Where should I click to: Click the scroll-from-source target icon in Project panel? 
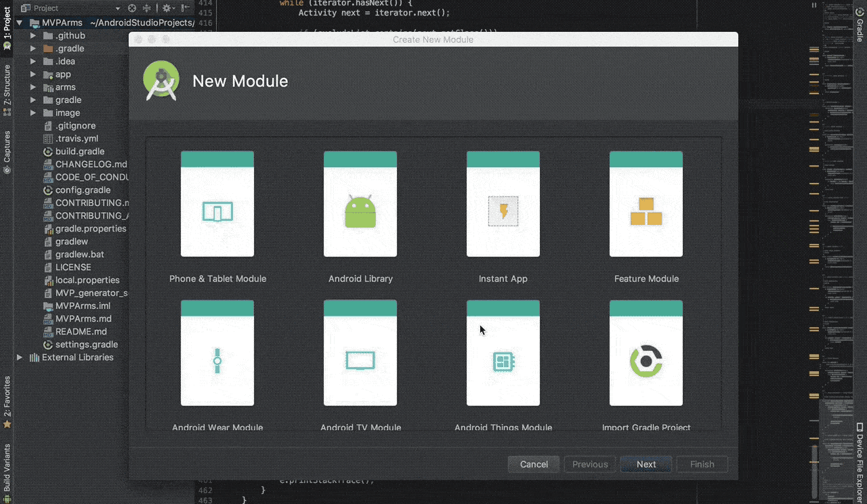coord(132,8)
